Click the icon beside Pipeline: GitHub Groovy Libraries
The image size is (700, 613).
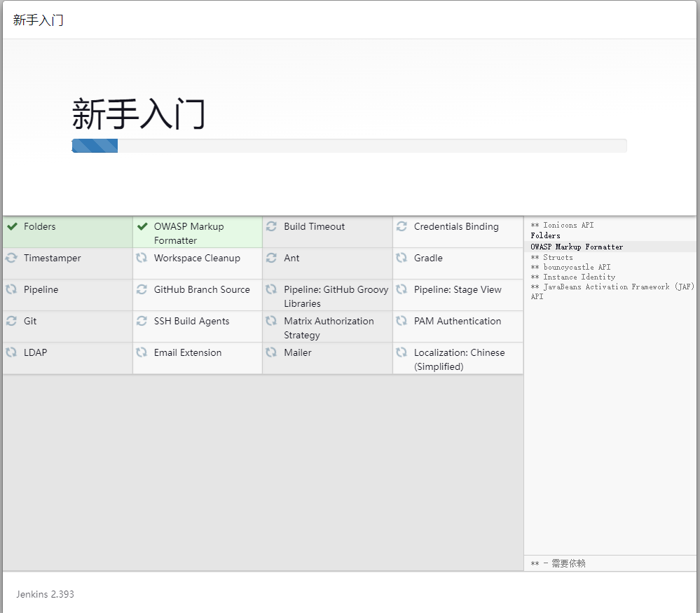point(271,289)
